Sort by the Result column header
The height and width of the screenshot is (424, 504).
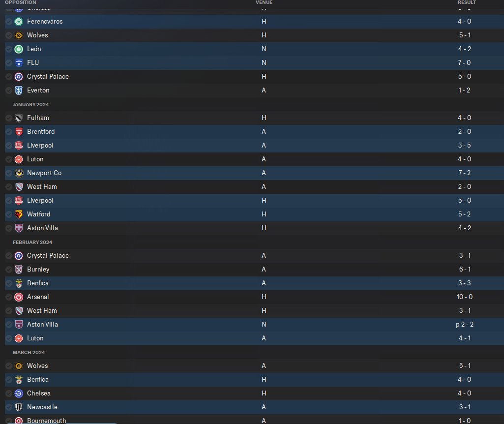tap(467, 2)
